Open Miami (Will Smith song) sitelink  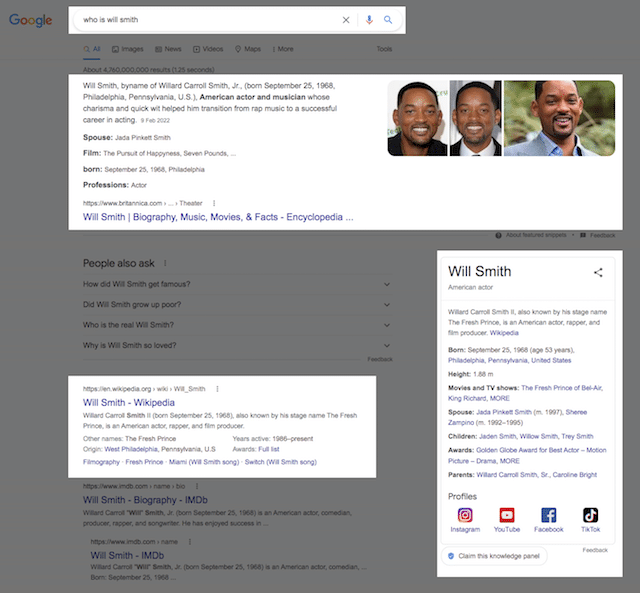click(204, 462)
